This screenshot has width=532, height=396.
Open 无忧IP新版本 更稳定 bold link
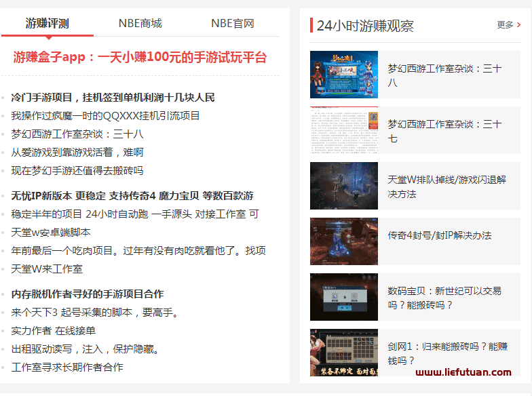[132, 196]
